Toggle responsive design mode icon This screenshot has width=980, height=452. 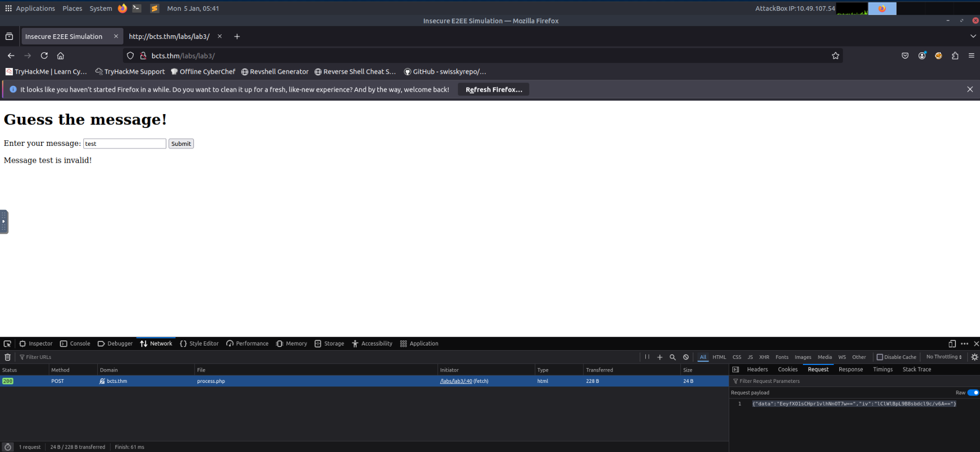click(952, 344)
